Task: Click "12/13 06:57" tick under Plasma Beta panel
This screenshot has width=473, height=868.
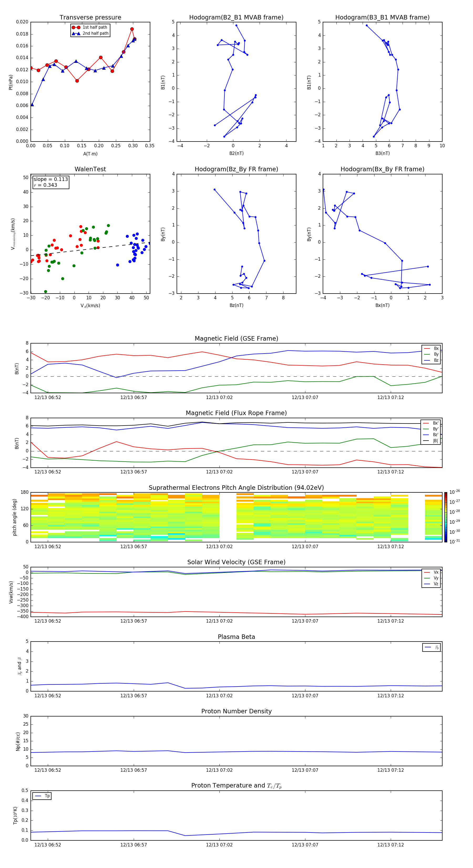Action: pos(134,696)
